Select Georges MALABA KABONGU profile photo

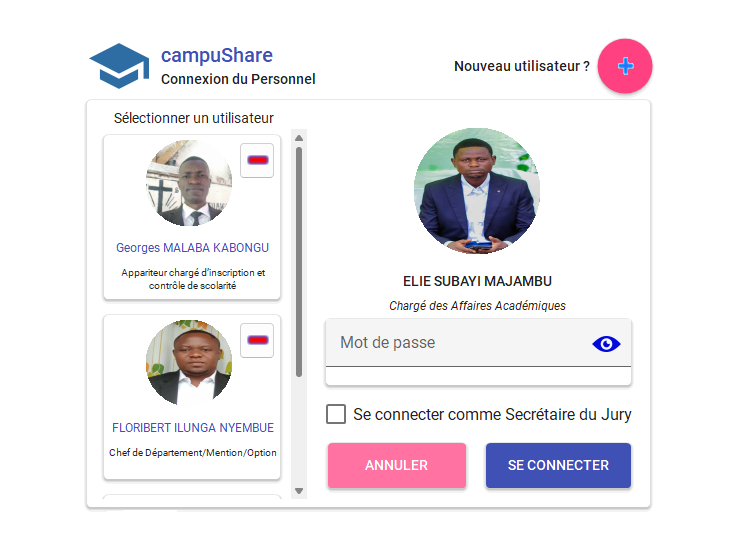[x=189, y=184]
